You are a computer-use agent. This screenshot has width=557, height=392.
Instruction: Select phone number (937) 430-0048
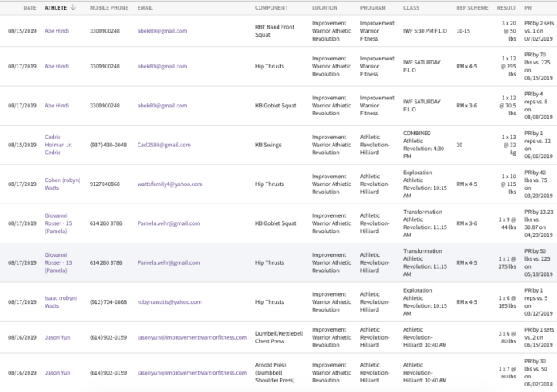(108, 145)
